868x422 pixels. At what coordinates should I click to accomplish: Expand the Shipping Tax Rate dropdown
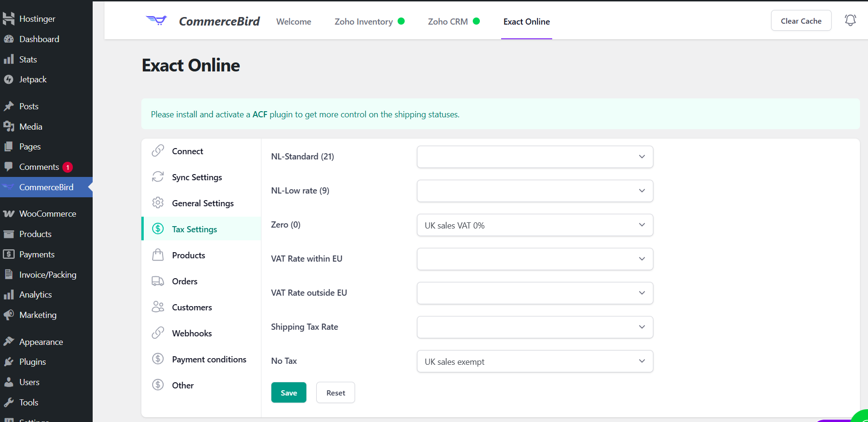point(535,327)
